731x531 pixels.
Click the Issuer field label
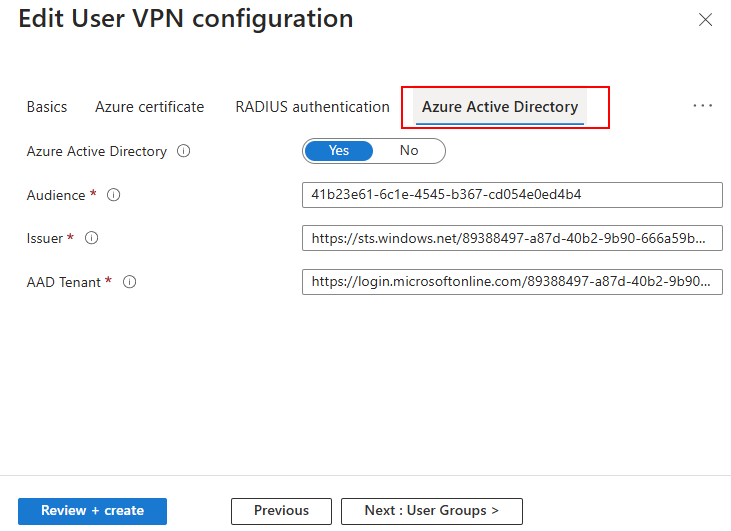[44, 238]
